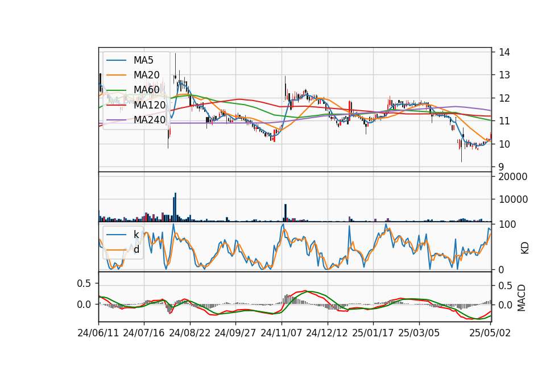Click the 24/06/11 date axis label

tap(98, 333)
